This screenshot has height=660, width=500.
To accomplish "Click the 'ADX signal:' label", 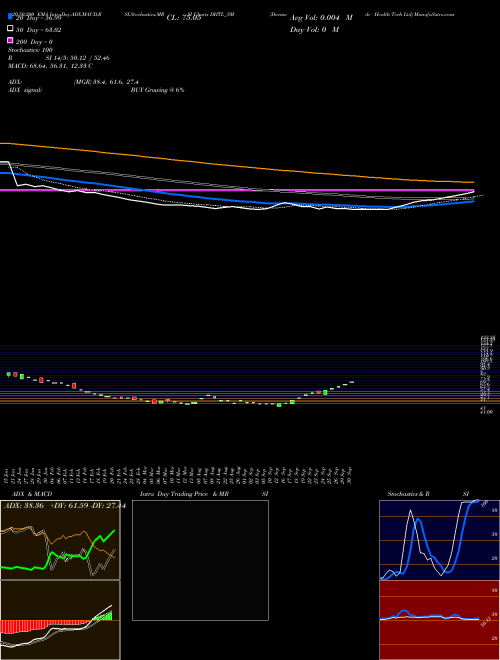I will click(x=25, y=90).
